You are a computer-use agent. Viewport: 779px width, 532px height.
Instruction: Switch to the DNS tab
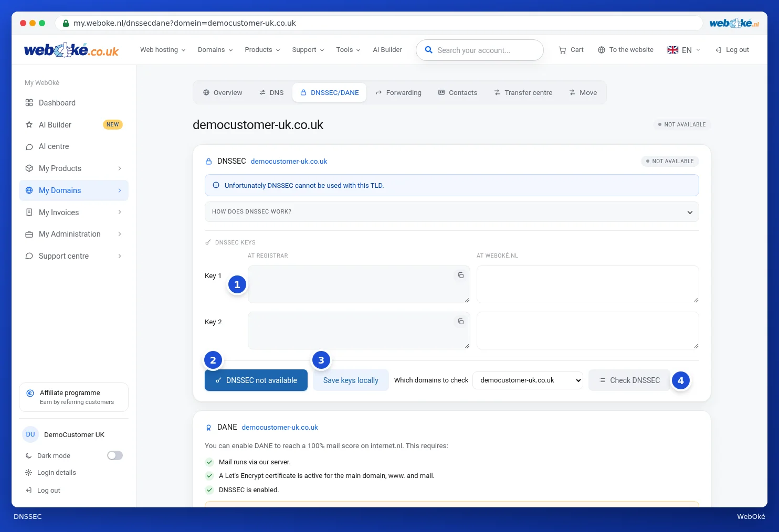pos(271,92)
